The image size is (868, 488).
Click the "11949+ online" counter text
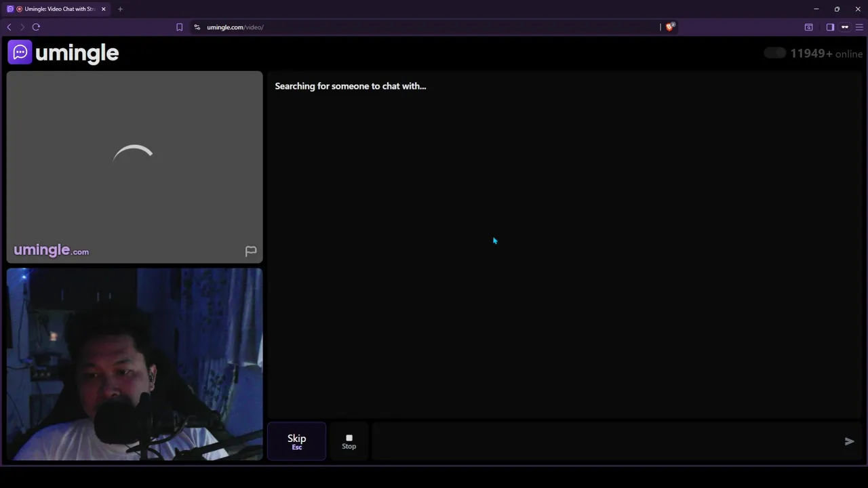(x=826, y=54)
